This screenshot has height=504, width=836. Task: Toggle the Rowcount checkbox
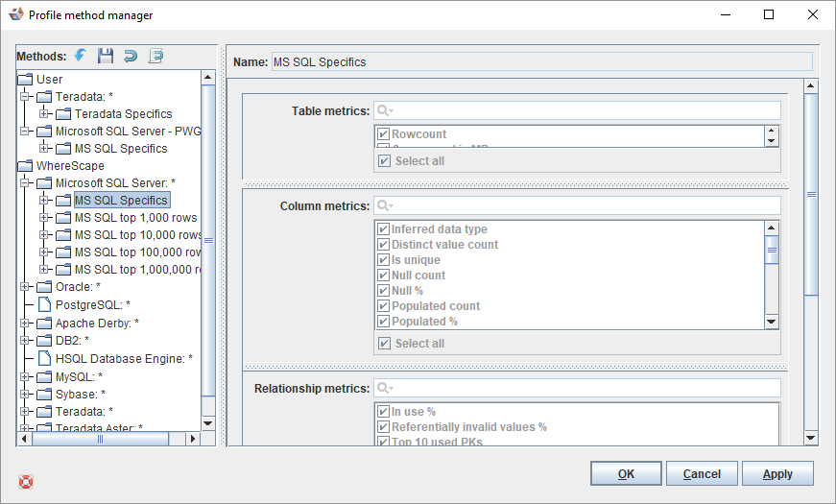tap(383, 134)
